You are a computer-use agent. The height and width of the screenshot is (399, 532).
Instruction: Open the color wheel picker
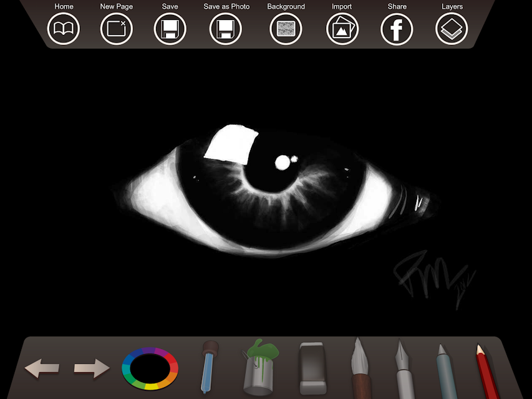coord(150,368)
